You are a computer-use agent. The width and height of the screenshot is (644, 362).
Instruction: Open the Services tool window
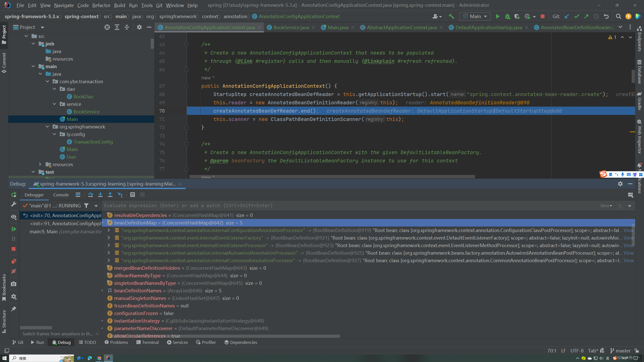(177, 342)
